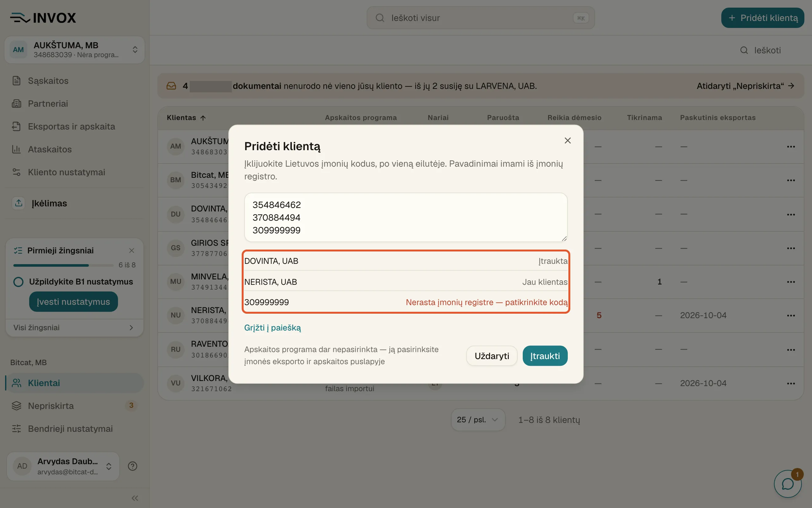Screen dimensions: 812x508
Task: Click the company codes textarea
Action: point(406,217)
